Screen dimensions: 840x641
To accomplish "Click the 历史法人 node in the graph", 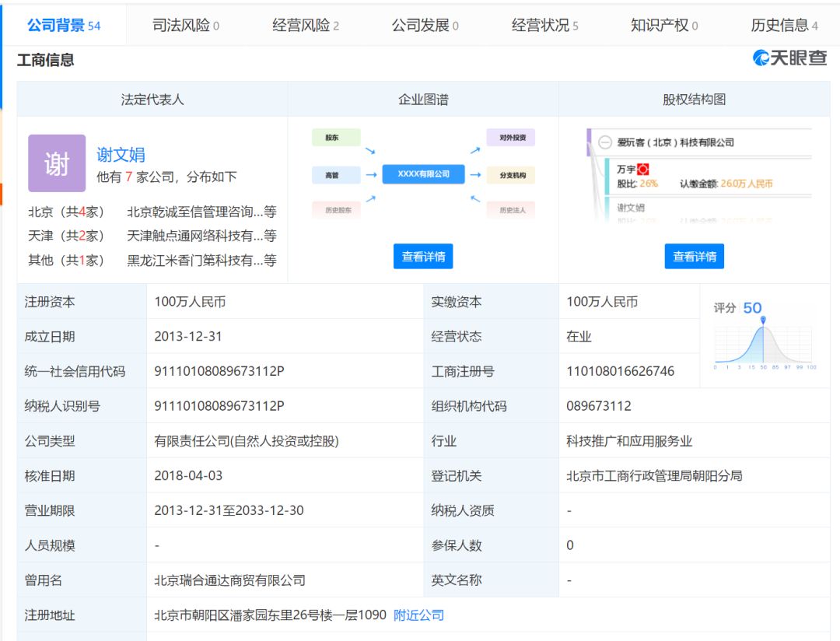I will click(x=511, y=210).
